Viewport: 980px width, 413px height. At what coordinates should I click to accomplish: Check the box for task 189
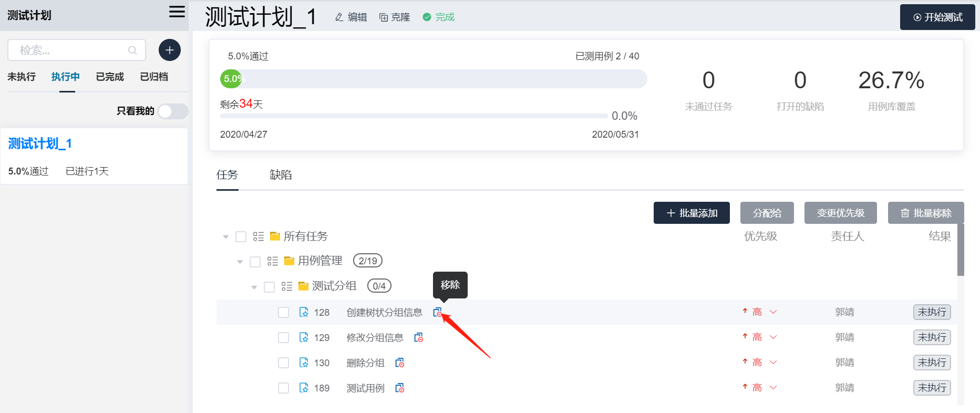pyautogui.click(x=283, y=388)
